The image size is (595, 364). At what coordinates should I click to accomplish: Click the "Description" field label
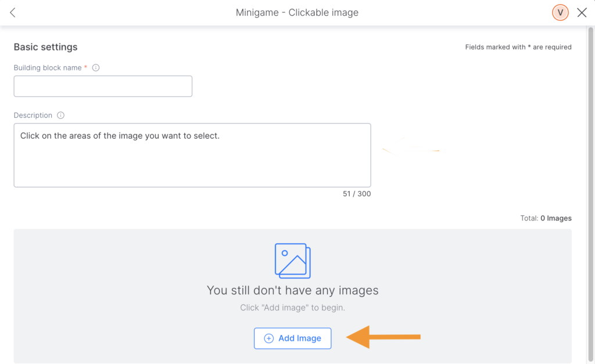[x=33, y=116]
